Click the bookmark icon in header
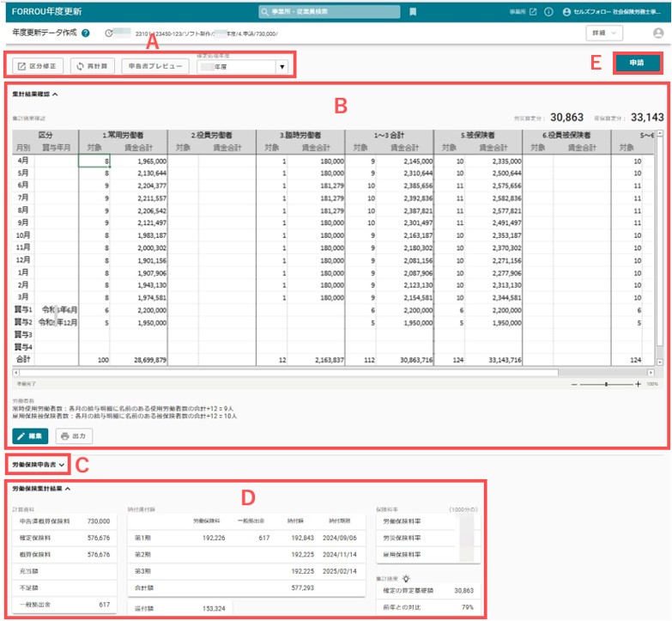Image resolution: width=672 pixels, height=621 pixels. 413,11
